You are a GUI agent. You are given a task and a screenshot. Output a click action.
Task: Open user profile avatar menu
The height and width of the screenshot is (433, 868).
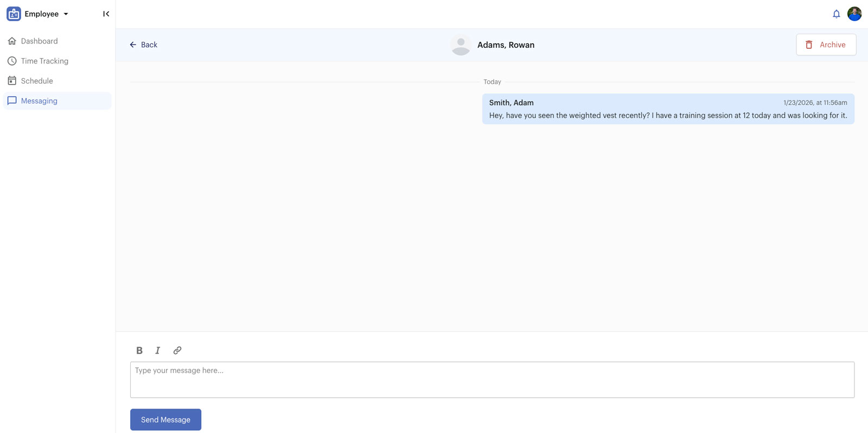pos(854,14)
